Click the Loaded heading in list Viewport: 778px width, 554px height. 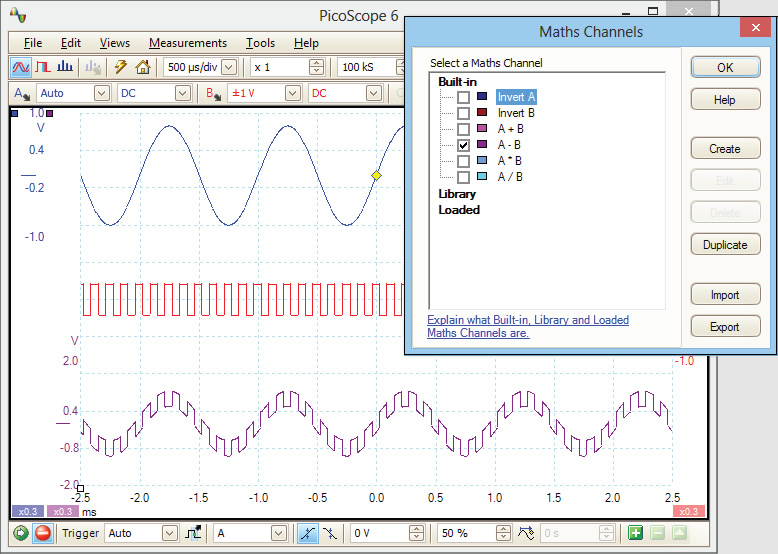(459, 210)
